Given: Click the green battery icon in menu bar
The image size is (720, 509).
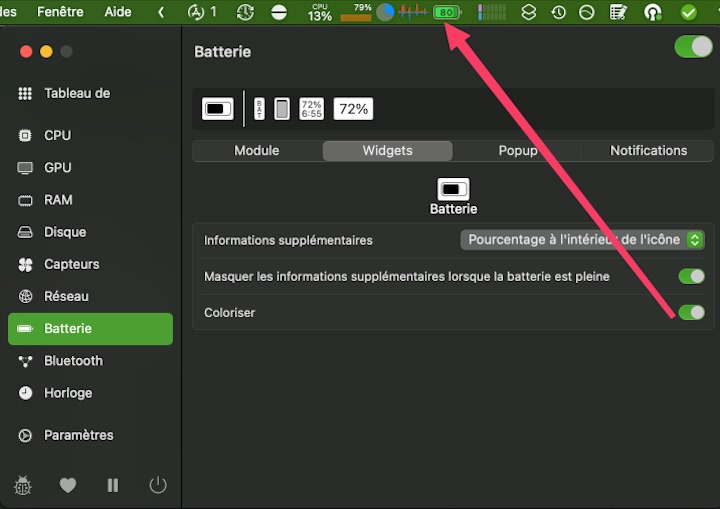Looking at the screenshot, I should 447,12.
